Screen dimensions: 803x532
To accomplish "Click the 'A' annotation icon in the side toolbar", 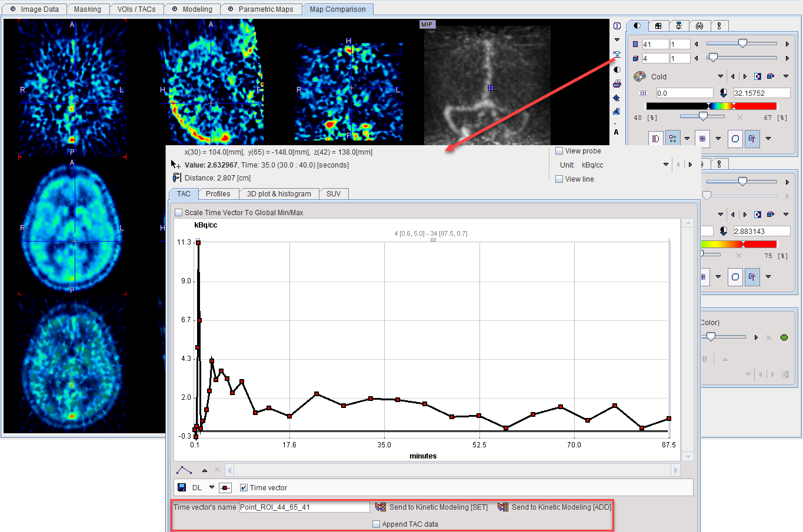I will pos(617,132).
